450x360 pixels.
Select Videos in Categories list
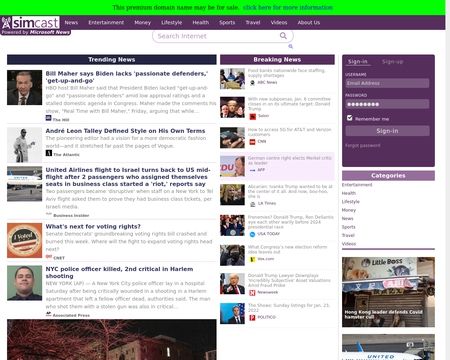tap(349, 244)
